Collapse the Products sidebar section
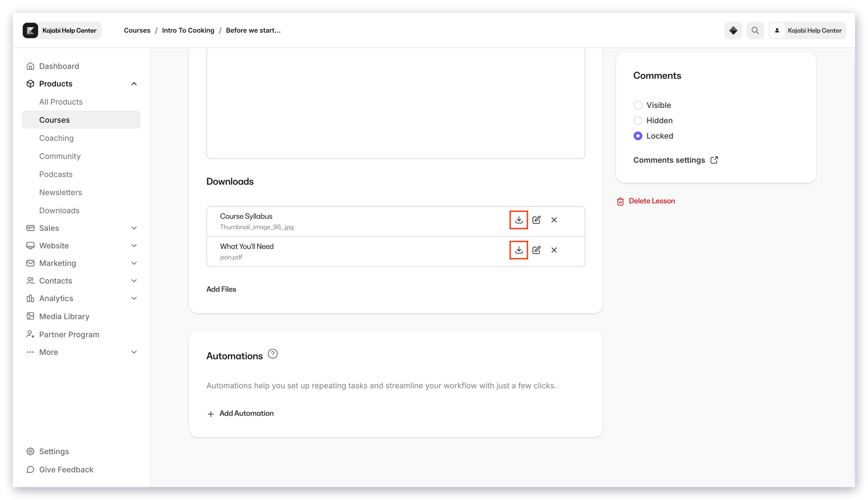 pyautogui.click(x=134, y=84)
